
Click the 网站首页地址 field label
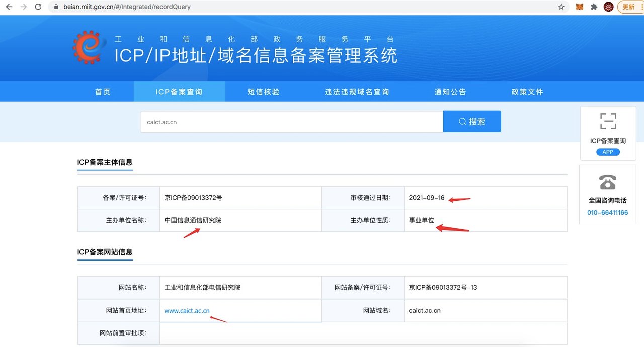(126, 311)
